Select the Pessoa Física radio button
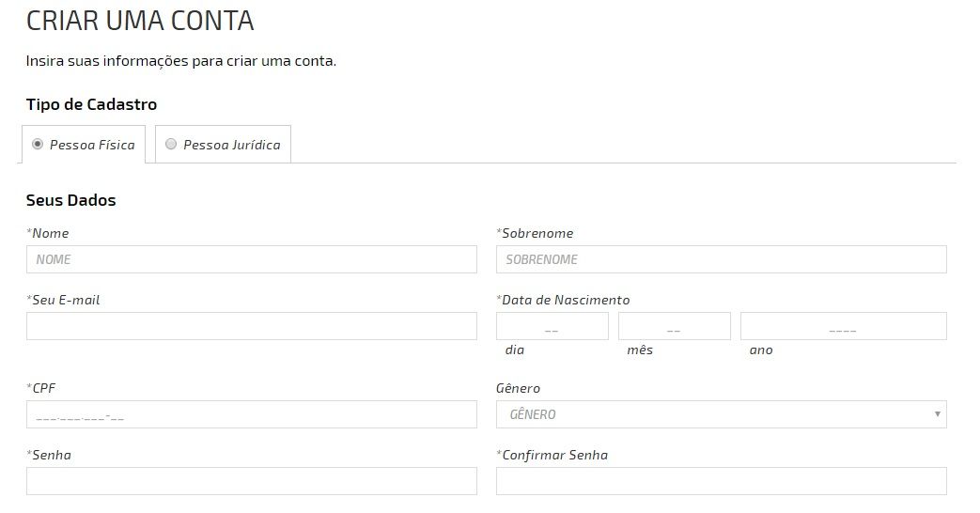The width and height of the screenshot is (980, 513). 38,145
